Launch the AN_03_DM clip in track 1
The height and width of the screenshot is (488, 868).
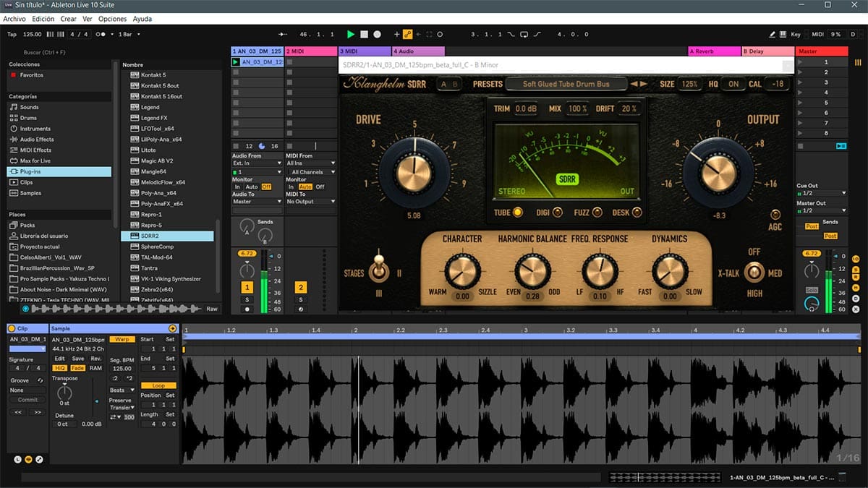236,62
